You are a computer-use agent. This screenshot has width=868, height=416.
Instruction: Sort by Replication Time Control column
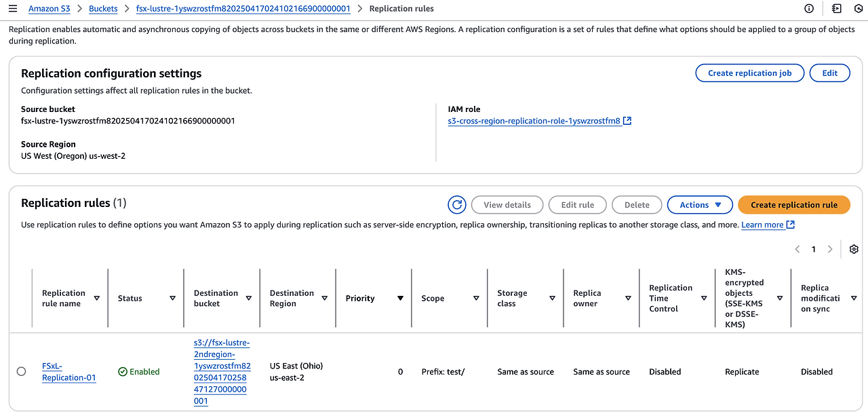(x=705, y=299)
